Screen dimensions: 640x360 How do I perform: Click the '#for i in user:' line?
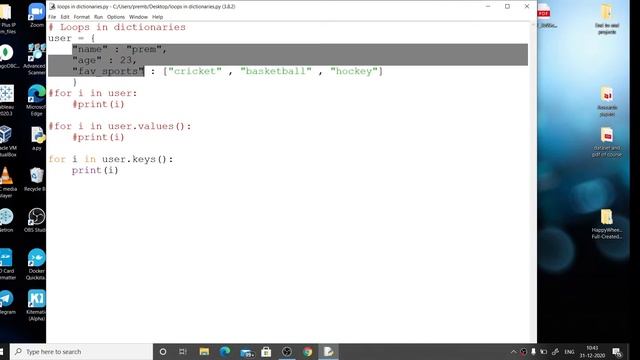pos(93,93)
